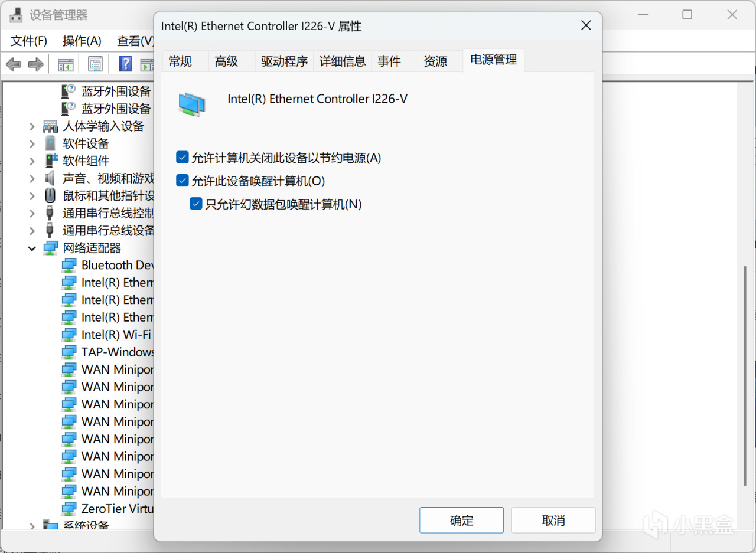The height and width of the screenshot is (553, 756).
Task: Open the 操作(A) menu
Action: pyautogui.click(x=82, y=41)
